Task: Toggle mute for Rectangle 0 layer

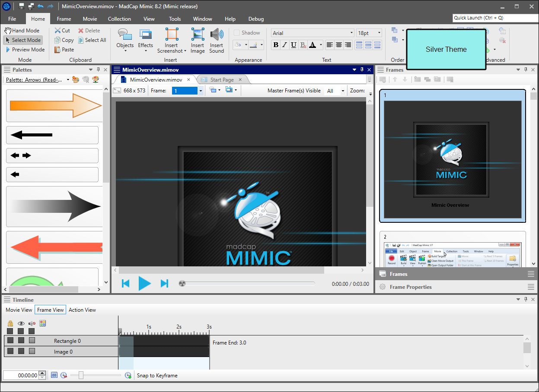Action: pos(32,341)
